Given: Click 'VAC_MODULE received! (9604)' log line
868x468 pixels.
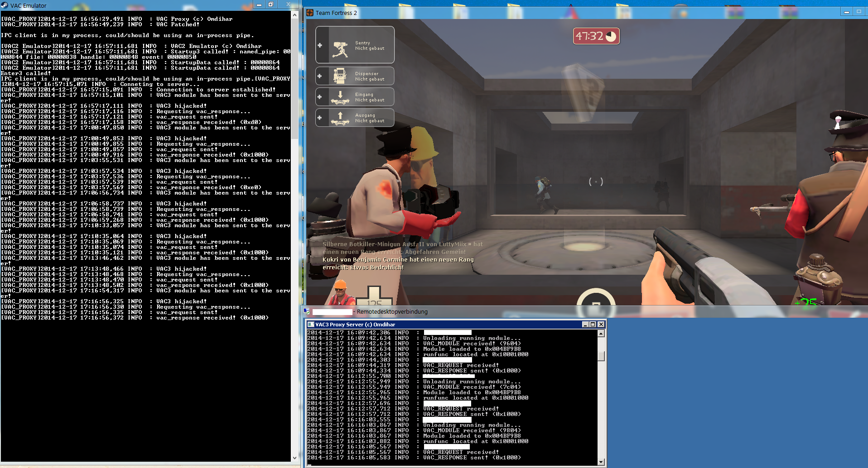Looking at the screenshot, I should (414, 344).
